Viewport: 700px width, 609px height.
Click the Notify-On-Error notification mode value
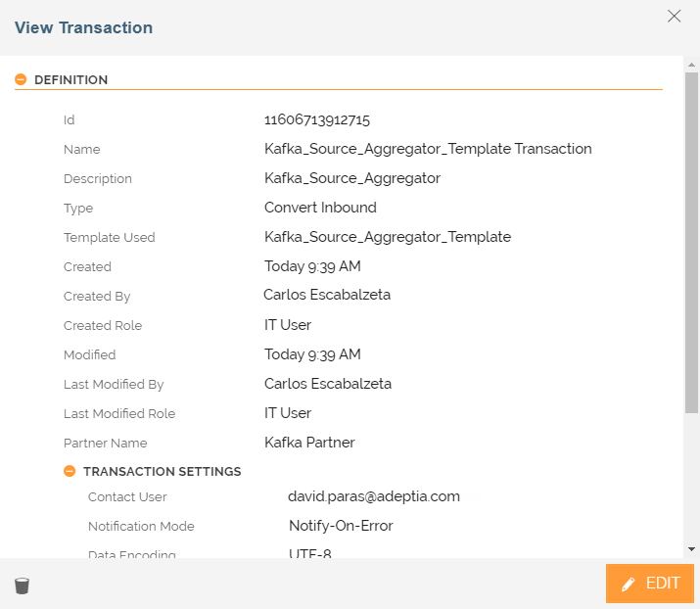pyautogui.click(x=341, y=526)
